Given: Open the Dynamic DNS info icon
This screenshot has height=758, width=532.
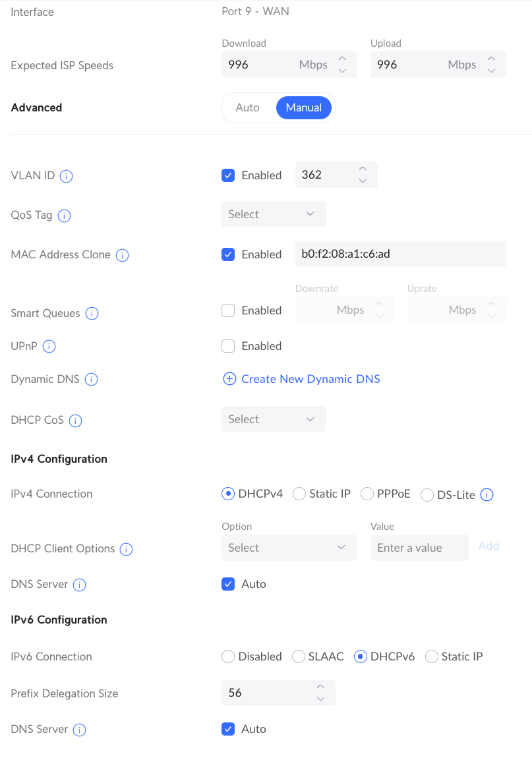Looking at the screenshot, I should pyautogui.click(x=92, y=380).
